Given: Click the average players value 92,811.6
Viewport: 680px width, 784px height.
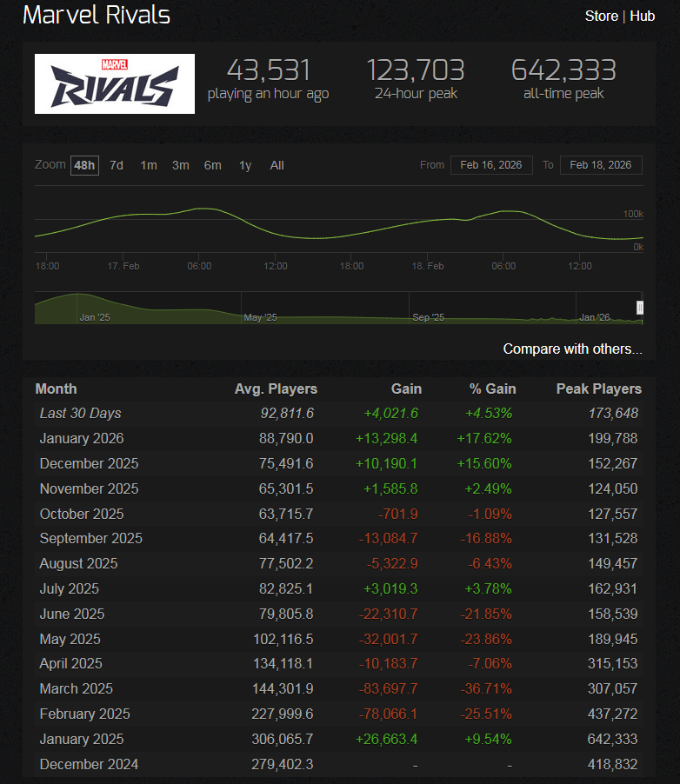Looking at the screenshot, I should point(287,414).
